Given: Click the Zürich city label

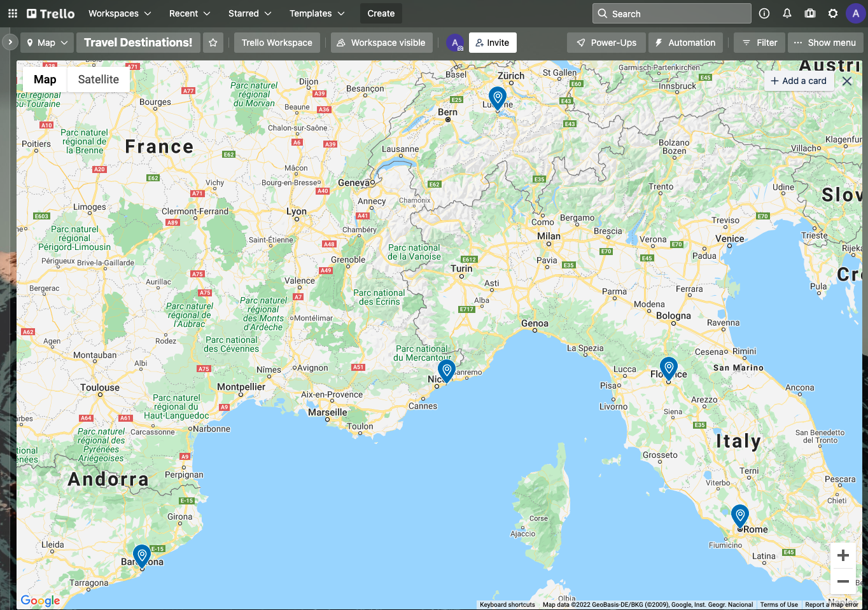Looking at the screenshot, I should tap(511, 76).
